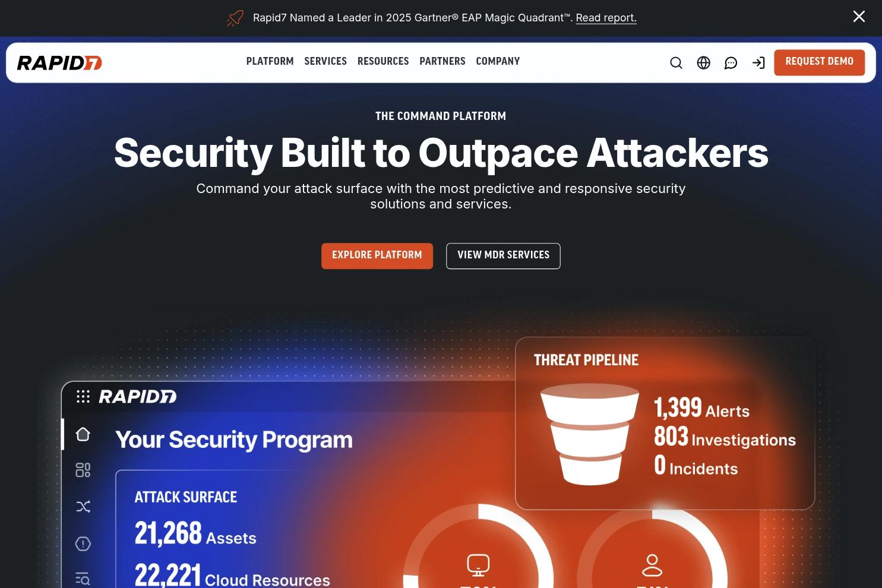Click the sign-in arrow icon
This screenshot has height=588, width=882.
click(758, 63)
